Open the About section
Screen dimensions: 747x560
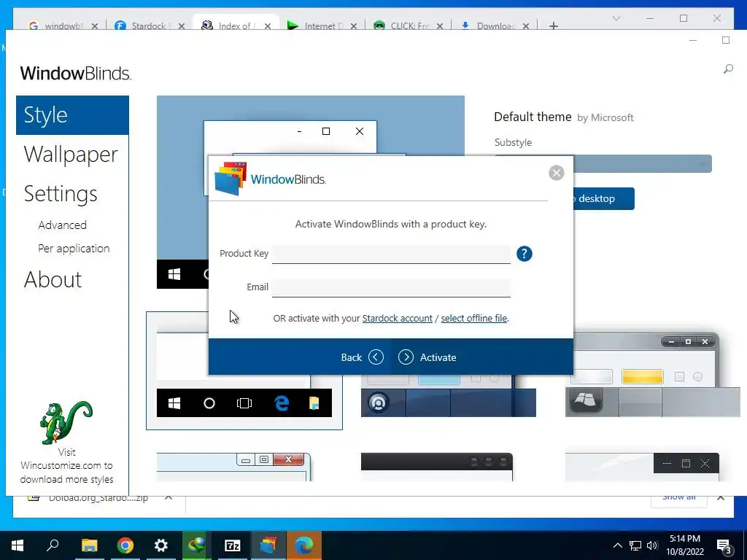(x=53, y=279)
